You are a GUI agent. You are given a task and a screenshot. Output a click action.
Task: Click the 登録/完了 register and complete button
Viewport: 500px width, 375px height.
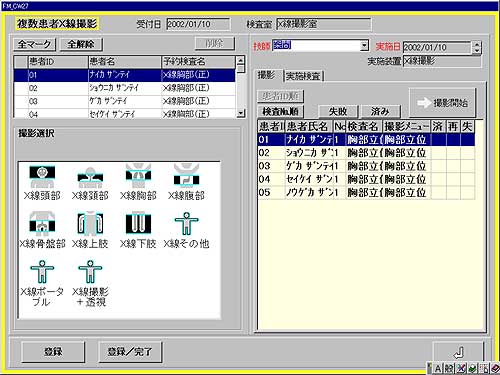(130, 352)
